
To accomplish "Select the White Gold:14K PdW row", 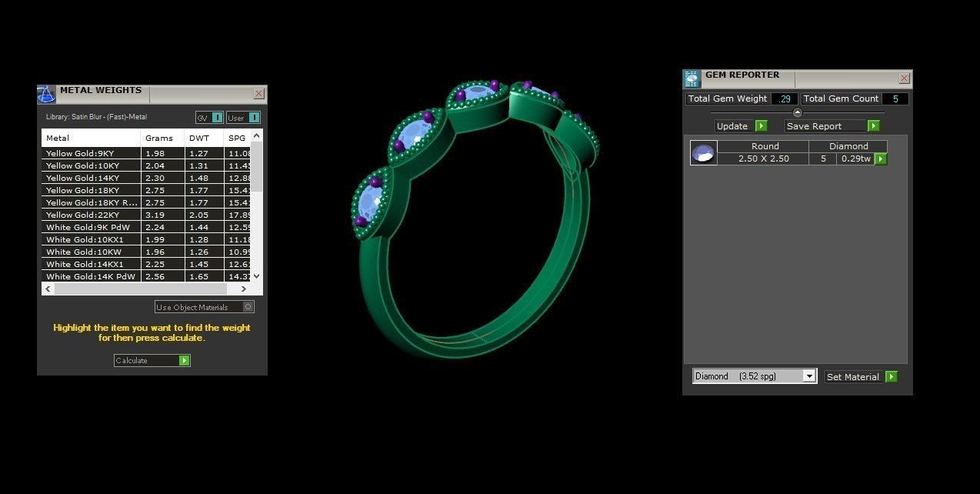I will [147, 276].
